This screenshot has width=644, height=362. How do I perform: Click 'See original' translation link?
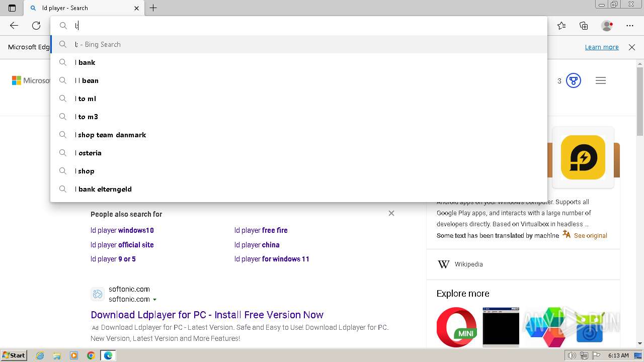coord(591,235)
